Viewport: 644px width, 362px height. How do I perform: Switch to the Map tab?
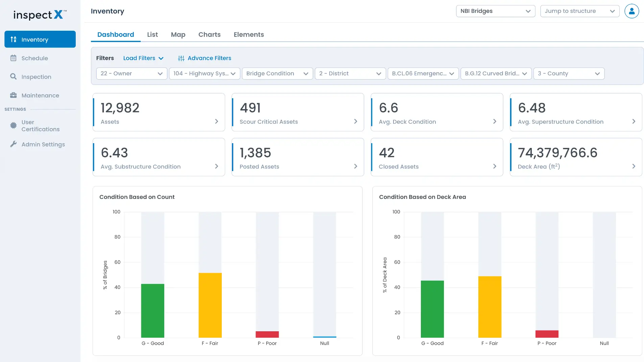point(178,34)
